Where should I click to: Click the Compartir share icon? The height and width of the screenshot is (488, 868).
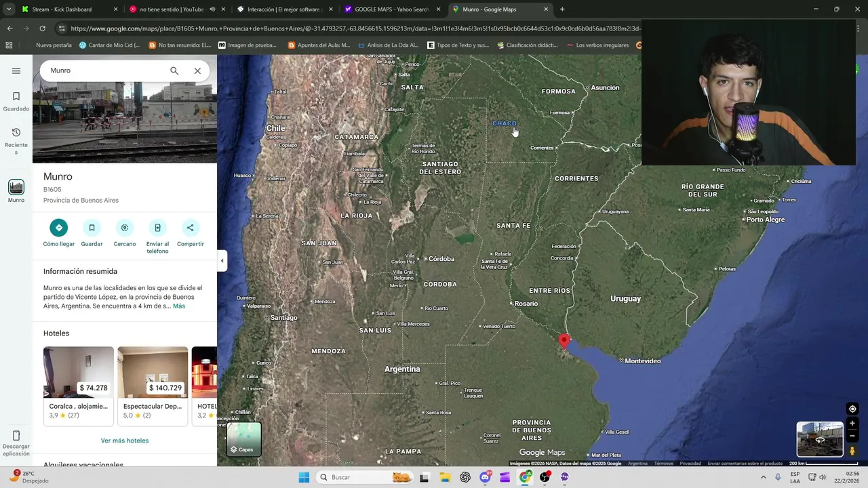190,228
